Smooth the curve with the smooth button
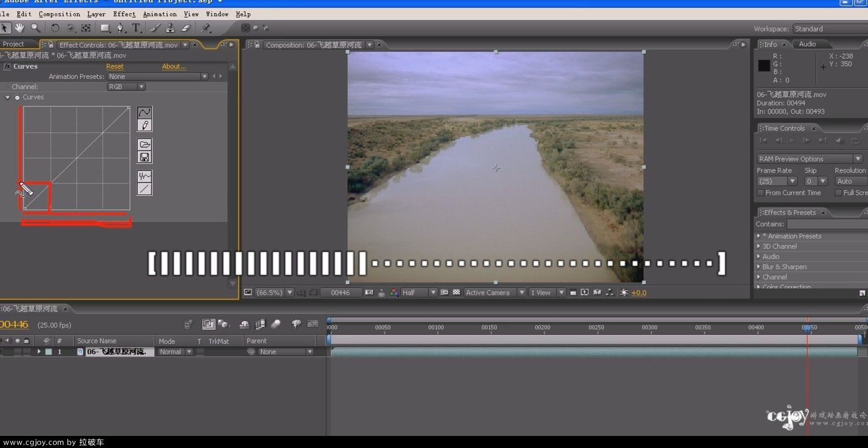The width and height of the screenshot is (868, 448). pyautogui.click(x=145, y=176)
